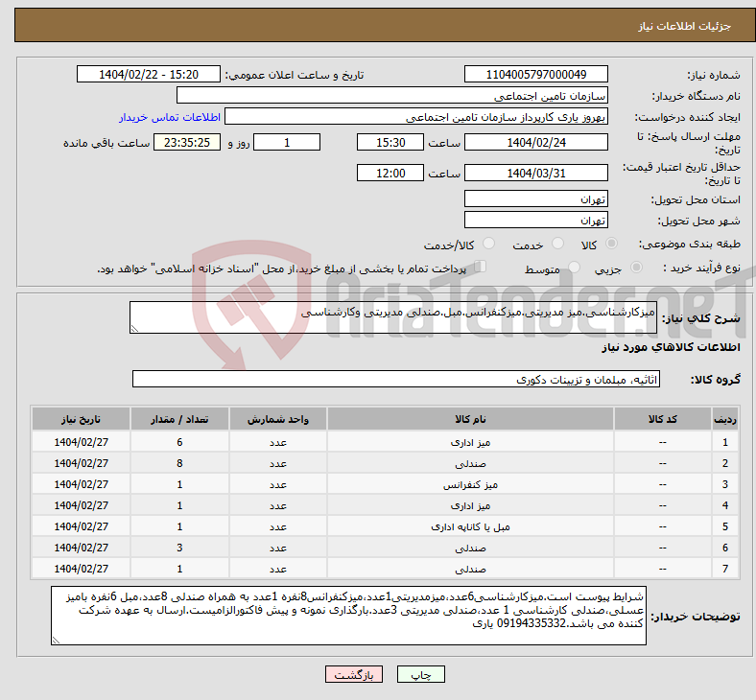Select row 1 item name میز اداری
The width and height of the screenshot is (756, 700).
(470, 442)
